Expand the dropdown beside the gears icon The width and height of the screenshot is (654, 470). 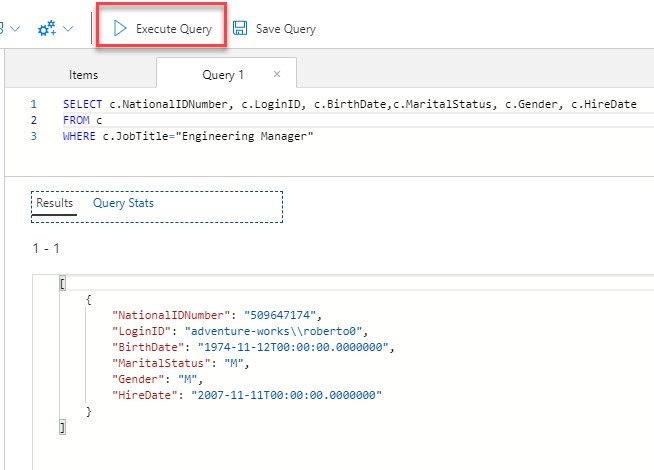[x=68, y=29]
